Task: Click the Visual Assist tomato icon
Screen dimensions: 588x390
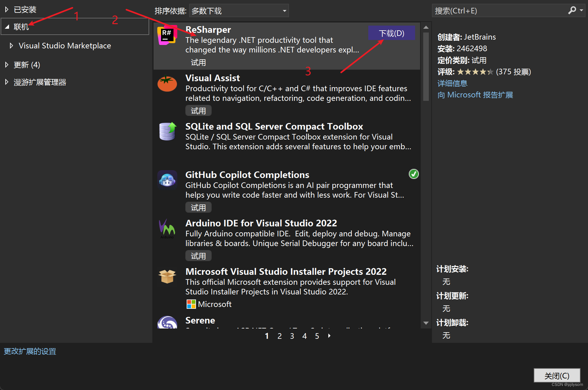Action: (x=167, y=84)
